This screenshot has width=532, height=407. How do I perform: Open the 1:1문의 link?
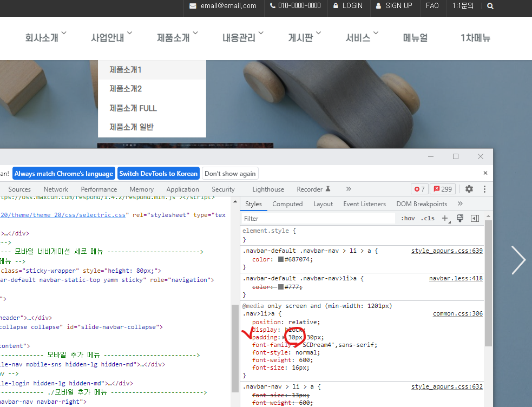tap(463, 6)
